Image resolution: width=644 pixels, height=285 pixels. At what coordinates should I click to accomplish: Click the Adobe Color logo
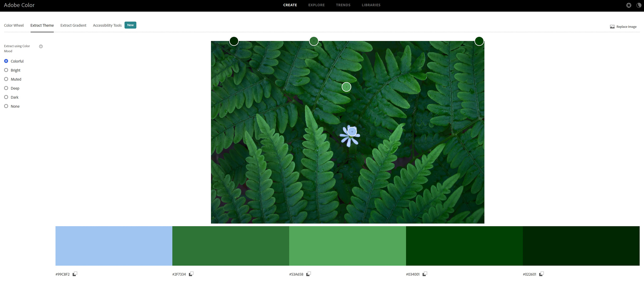point(19,5)
